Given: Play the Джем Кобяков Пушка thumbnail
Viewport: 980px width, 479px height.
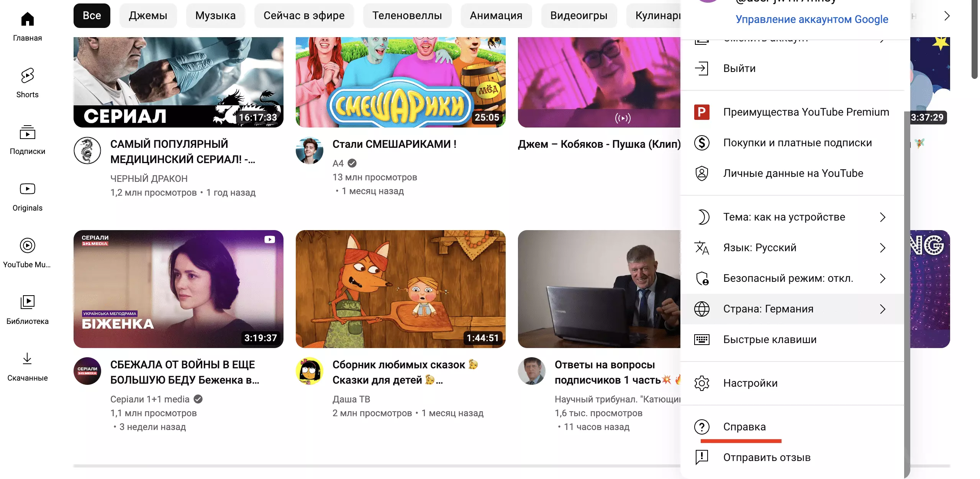Looking at the screenshot, I should click(x=599, y=82).
